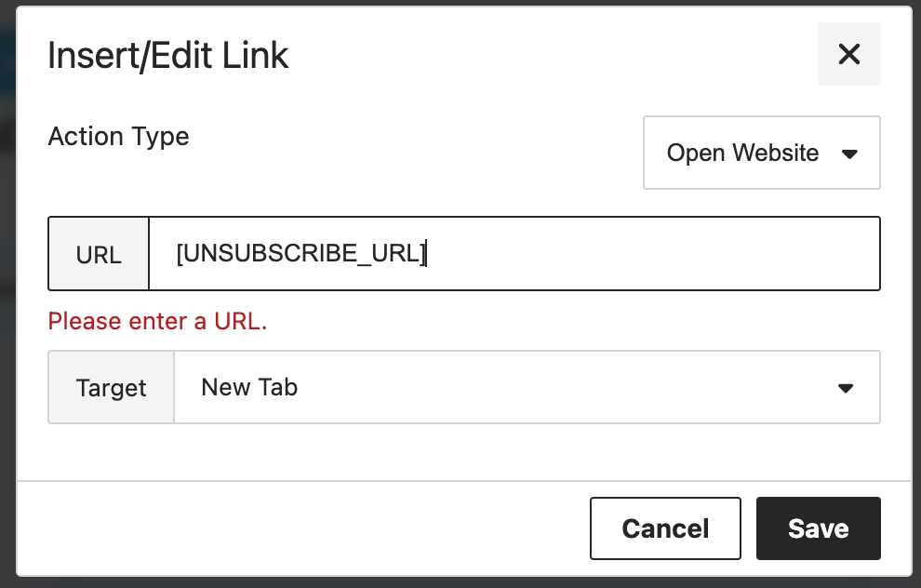Click the caret arrow beside Open Website
This screenshot has width=921, height=588.
coord(848,154)
